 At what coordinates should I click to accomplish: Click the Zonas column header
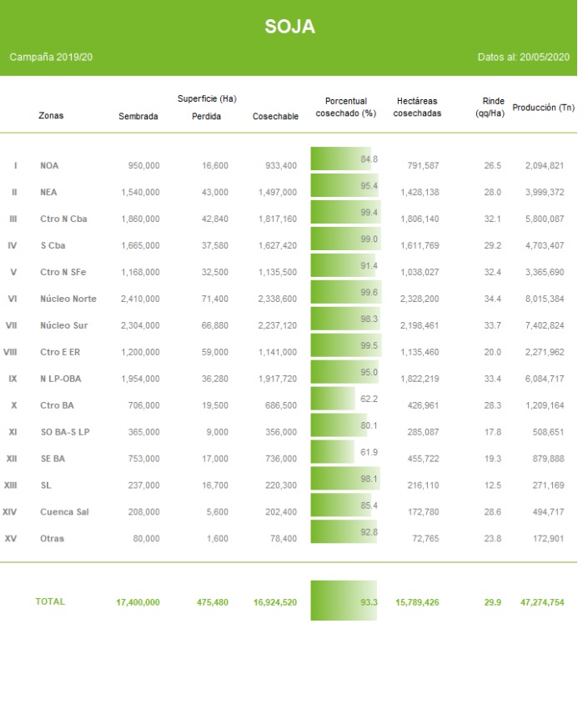tap(51, 116)
